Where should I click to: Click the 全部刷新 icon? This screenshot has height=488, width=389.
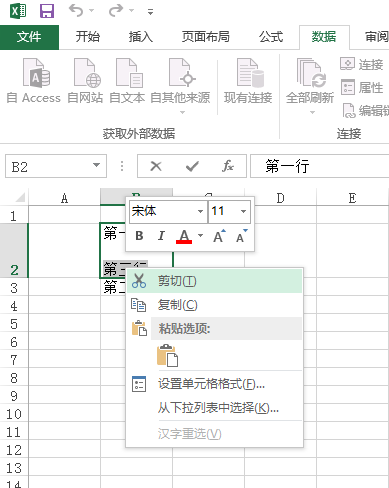tap(310, 73)
